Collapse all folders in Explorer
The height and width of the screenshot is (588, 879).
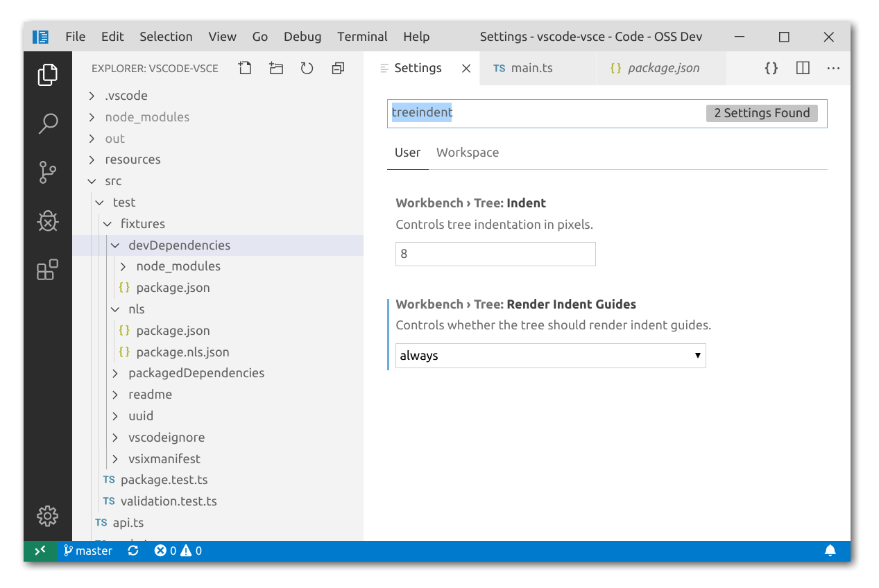[337, 68]
